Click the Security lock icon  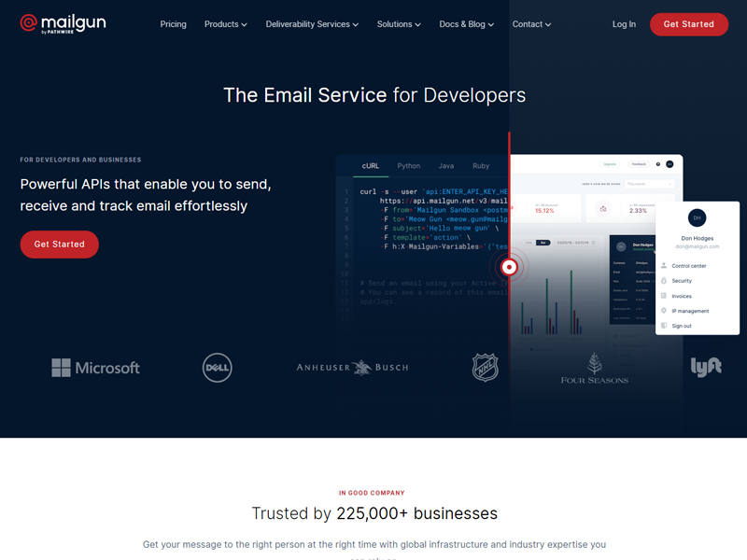(x=664, y=281)
